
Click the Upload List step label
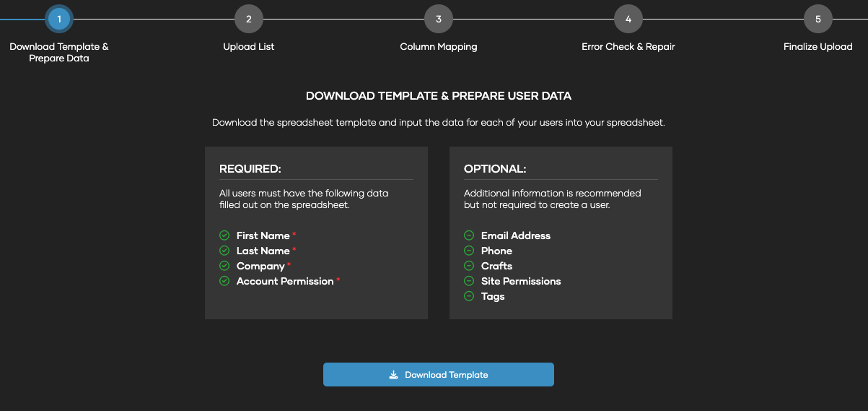(x=249, y=47)
